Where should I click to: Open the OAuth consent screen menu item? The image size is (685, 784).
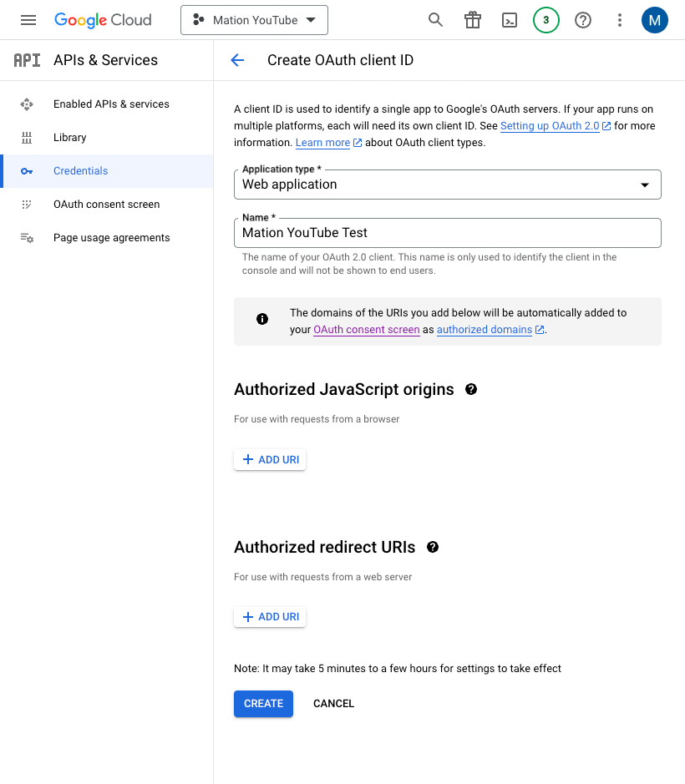point(107,205)
